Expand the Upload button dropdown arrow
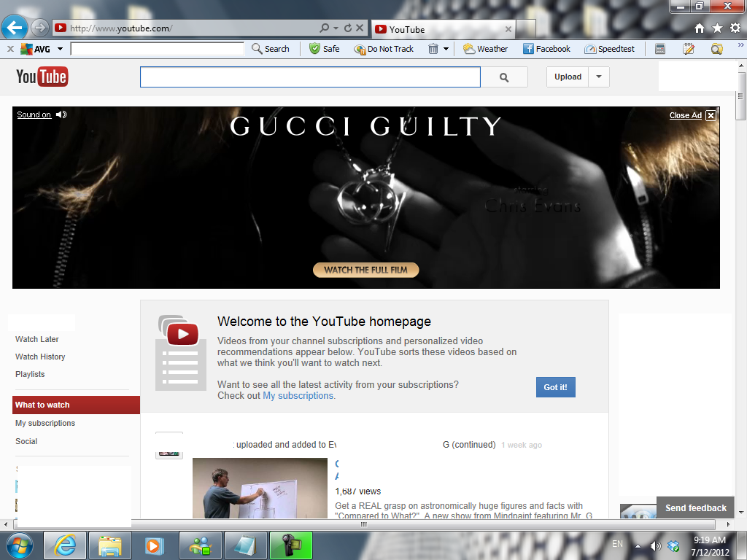The width and height of the screenshot is (747, 560). 599,77
